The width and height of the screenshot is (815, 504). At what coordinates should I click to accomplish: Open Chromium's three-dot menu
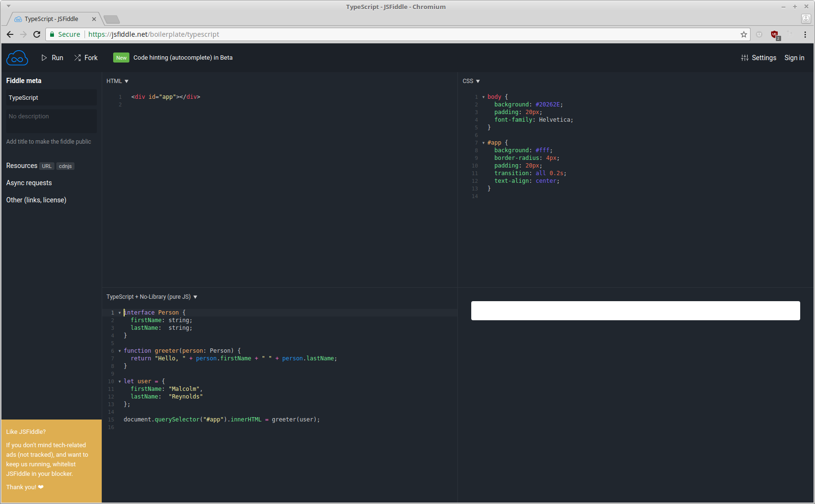click(x=805, y=34)
